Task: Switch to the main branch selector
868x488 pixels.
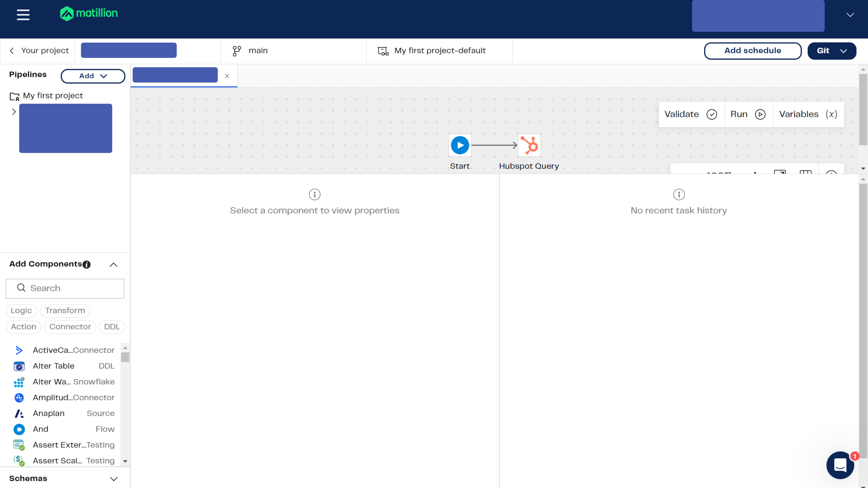Action: coord(257,50)
